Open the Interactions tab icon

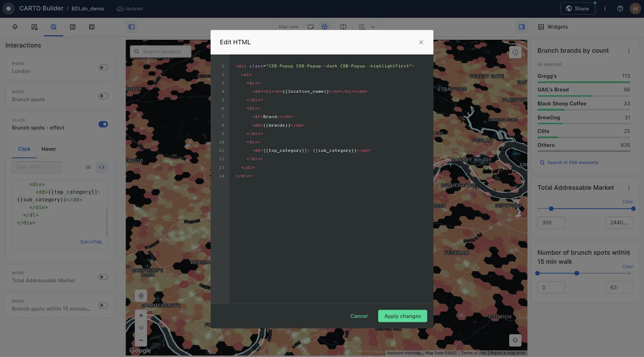tap(54, 27)
